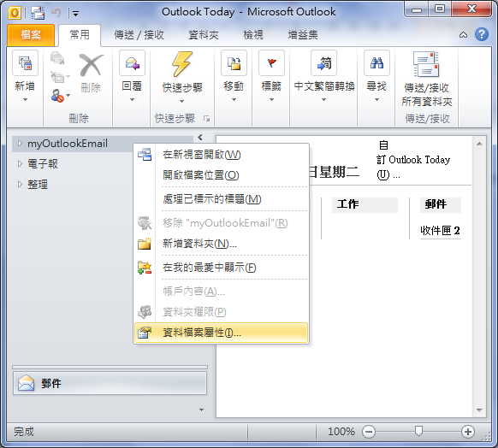Open the 新增 dropdown arrow
This screenshot has height=448, width=498.
point(25,100)
